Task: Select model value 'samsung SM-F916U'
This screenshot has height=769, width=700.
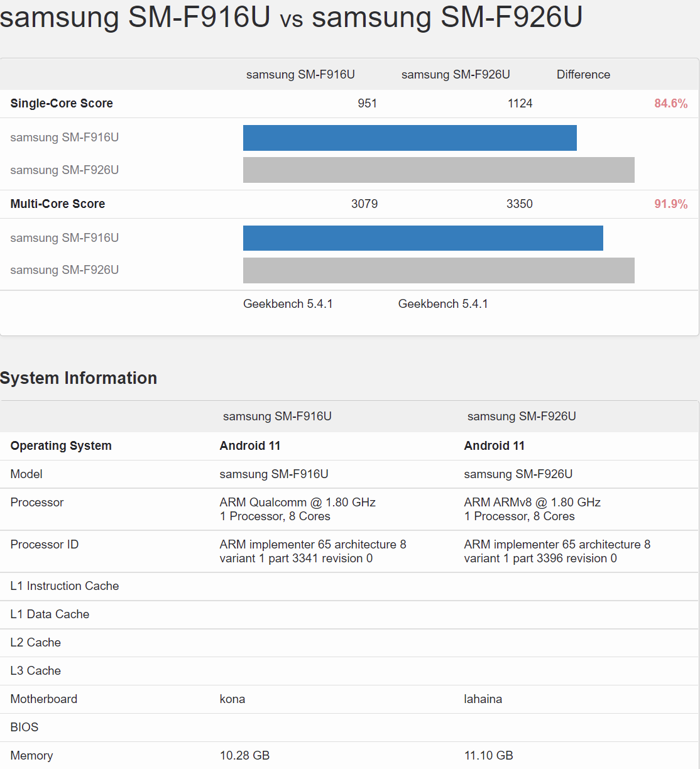Action: point(274,474)
